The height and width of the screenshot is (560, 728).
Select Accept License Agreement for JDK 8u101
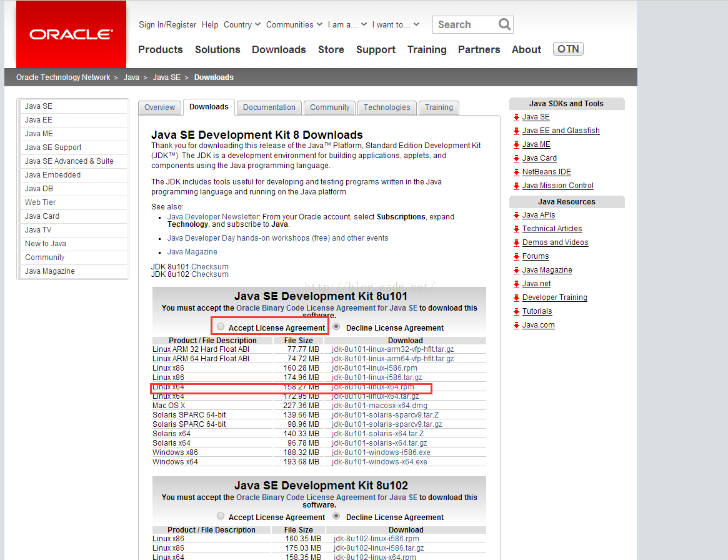(x=221, y=326)
